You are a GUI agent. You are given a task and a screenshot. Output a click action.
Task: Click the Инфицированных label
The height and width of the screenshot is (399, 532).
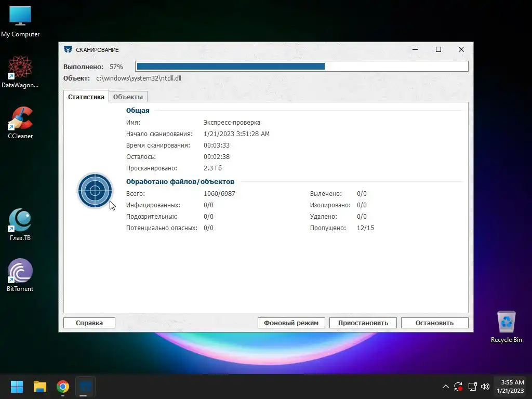click(x=153, y=205)
